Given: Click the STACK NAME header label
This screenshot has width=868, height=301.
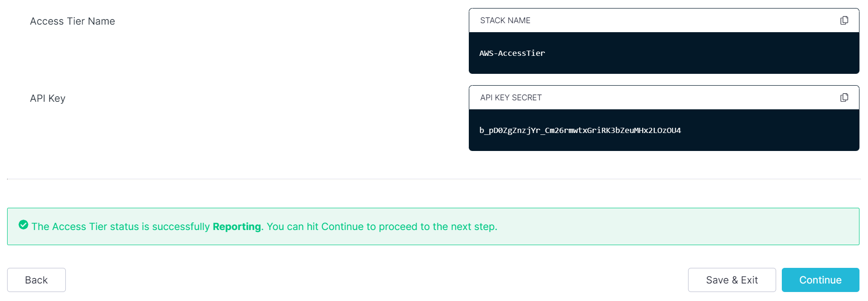Looking at the screenshot, I should point(505,20).
